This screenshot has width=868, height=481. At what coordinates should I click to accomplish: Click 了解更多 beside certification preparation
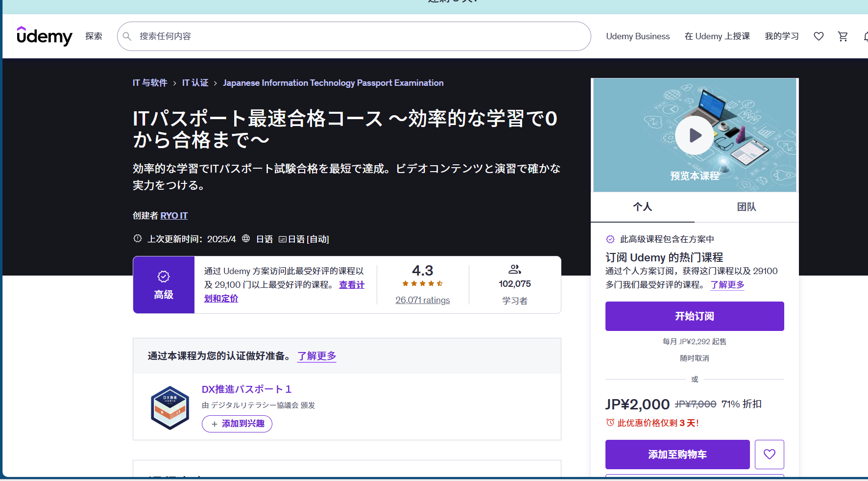pos(317,356)
